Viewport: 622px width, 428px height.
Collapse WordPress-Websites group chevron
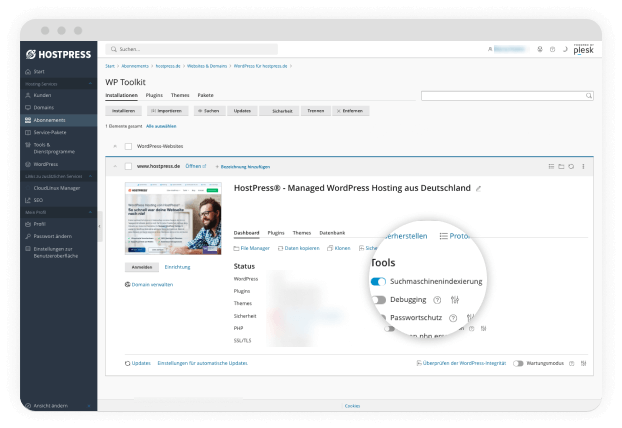tap(115, 146)
